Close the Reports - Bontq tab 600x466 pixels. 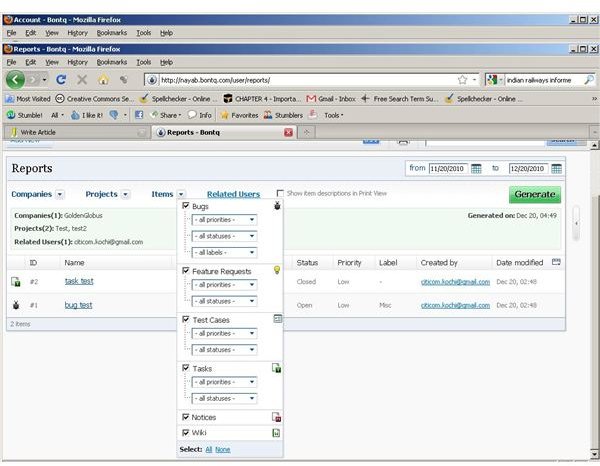point(288,132)
